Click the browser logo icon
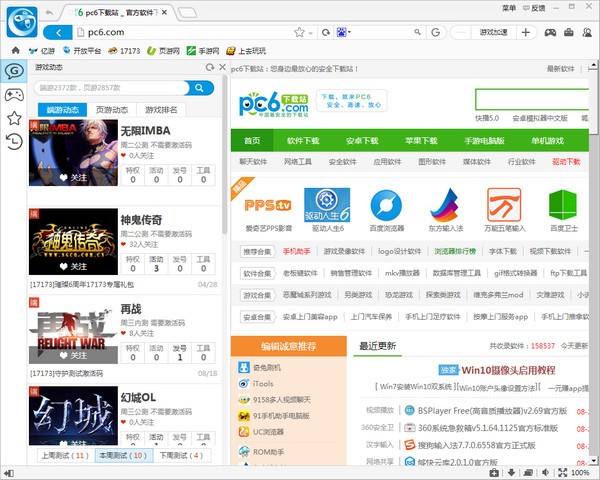The width and height of the screenshot is (600, 480). (x=22, y=21)
